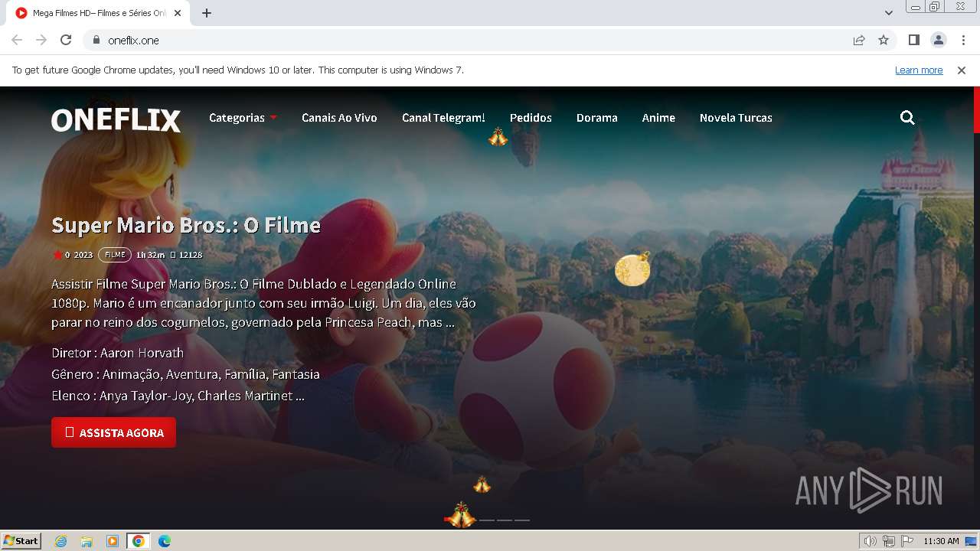Click the Learn more link
Screen dimensions: 980x551
pyautogui.click(x=919, y=70)
